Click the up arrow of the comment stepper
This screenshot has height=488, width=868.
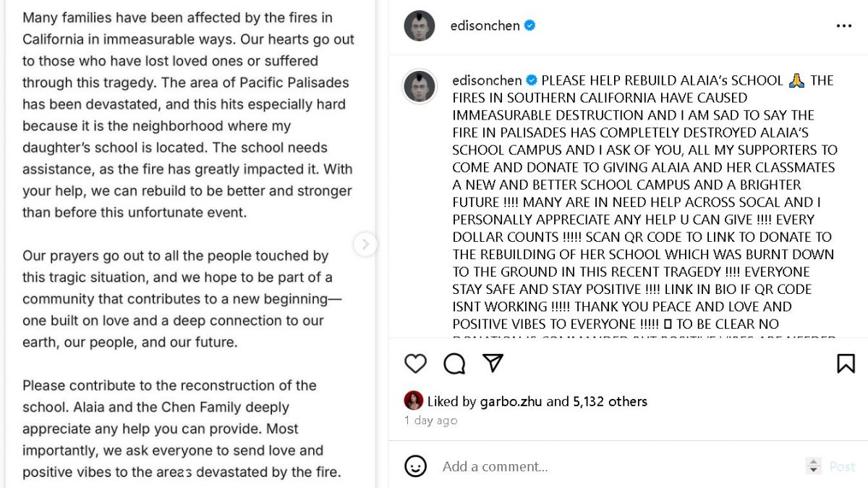click(x=814, y=462)
